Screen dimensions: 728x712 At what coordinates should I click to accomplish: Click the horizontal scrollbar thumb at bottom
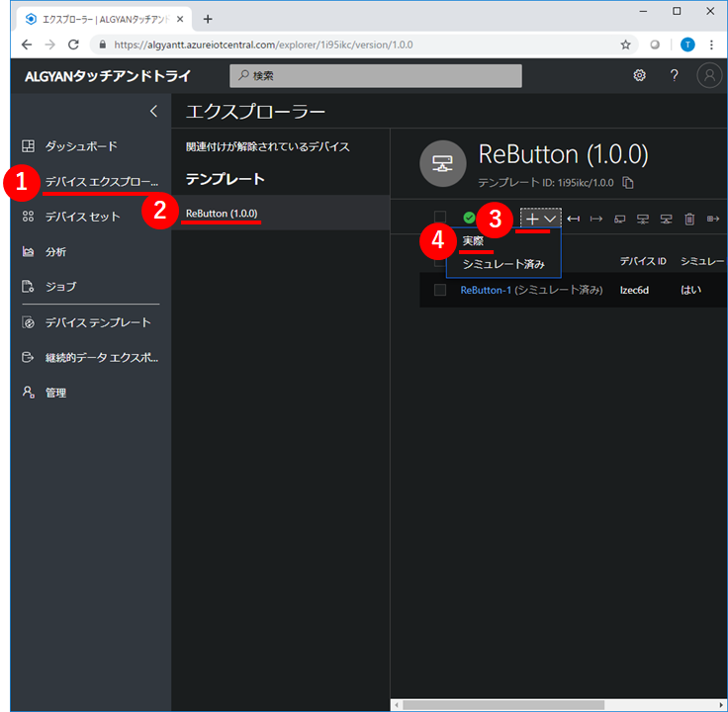click(503, 705)
